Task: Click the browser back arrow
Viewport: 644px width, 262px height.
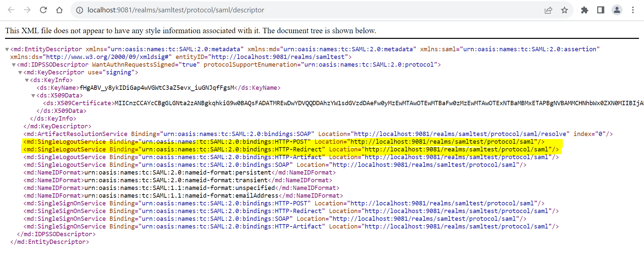Action: pyautogui.click(x=11, y=10)
